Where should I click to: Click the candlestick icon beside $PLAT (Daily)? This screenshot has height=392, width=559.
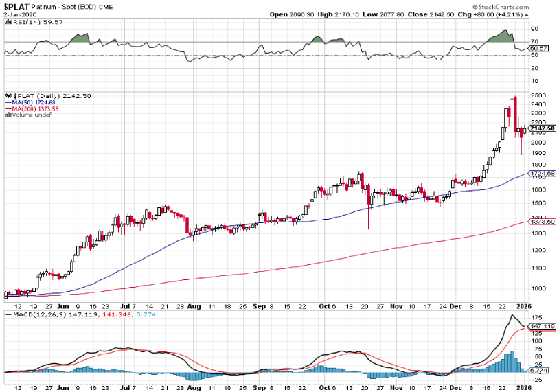(6, 95)
